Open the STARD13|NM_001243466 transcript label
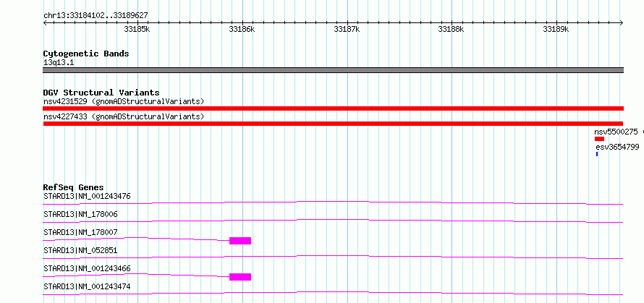Screen dimensions: 644x303 [x=87, y=268]
